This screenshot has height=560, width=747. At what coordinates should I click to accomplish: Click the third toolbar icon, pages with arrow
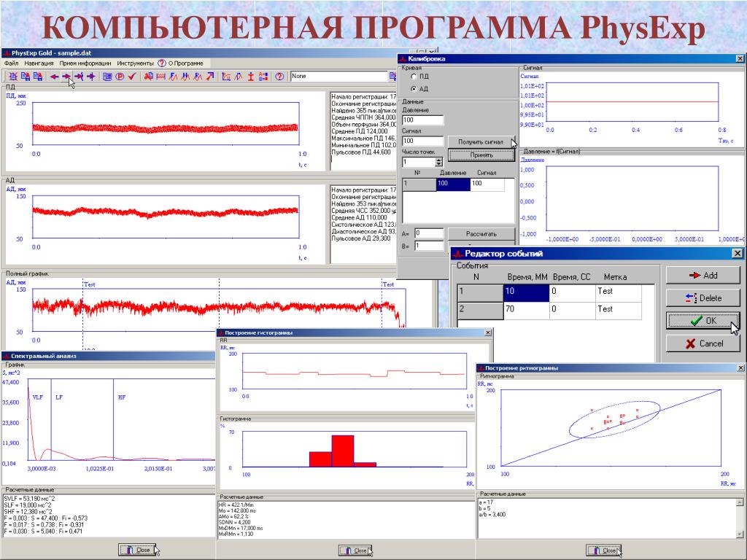coord(38,76)
